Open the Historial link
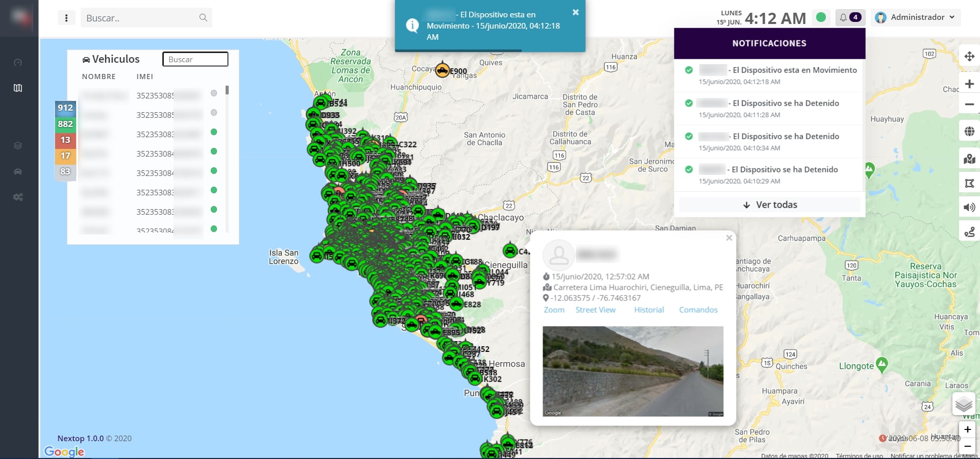This screenshot has height=459, width=980. click(649, 310)
